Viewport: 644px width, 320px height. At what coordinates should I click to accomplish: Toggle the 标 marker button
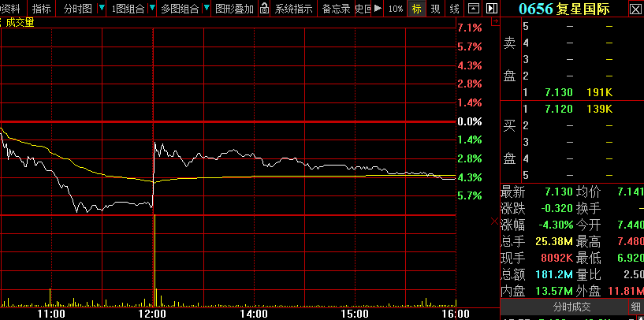pos(416,9)
